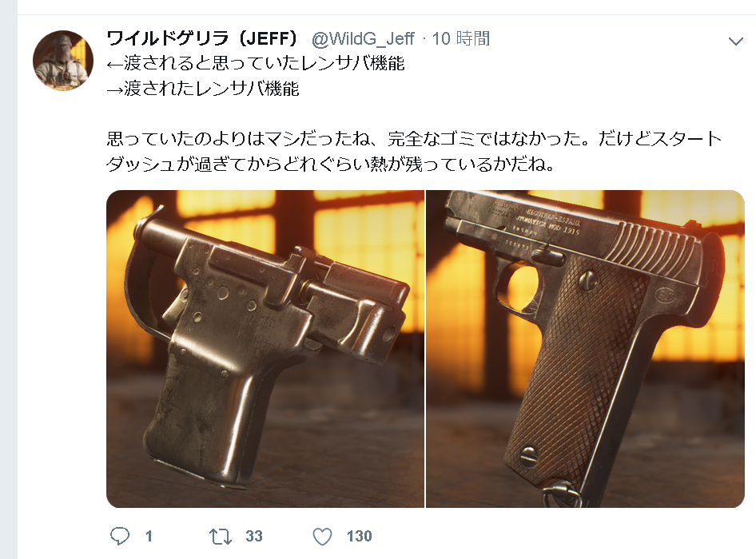Click the retweet count 33
The width and height of the screenshot is (756, 559).
pos(254,537)
